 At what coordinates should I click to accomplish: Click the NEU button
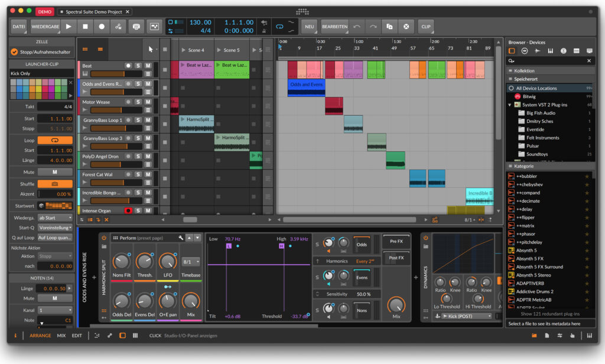coord(310,27)
